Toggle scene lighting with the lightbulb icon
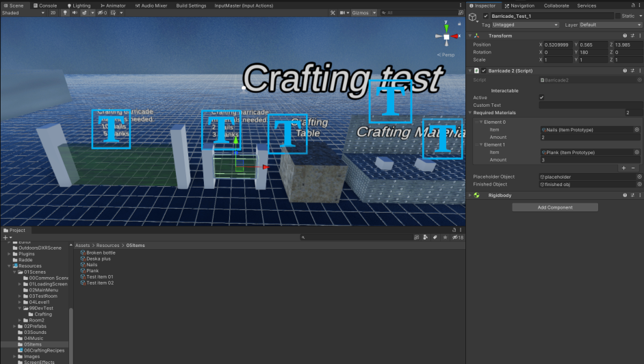This screenshot has height=364, width=644. pyautogui.click(x=65, y=13)
